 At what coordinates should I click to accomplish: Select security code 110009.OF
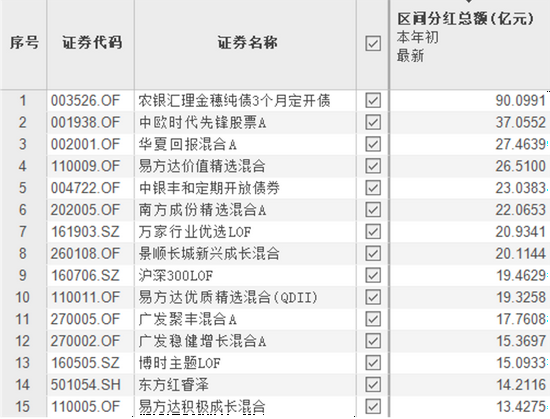point(85,166)
